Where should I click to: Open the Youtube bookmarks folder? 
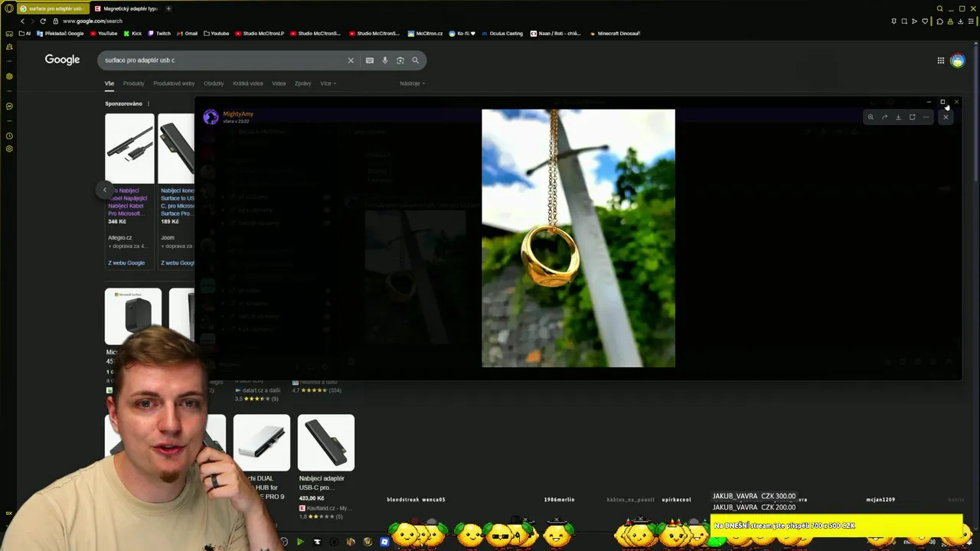pos(215,34)
